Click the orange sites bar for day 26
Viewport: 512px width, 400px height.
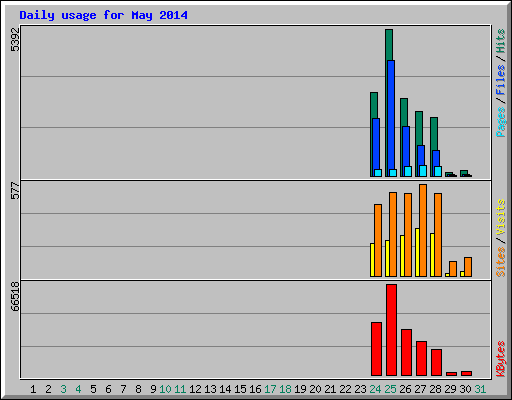point(408,235)
